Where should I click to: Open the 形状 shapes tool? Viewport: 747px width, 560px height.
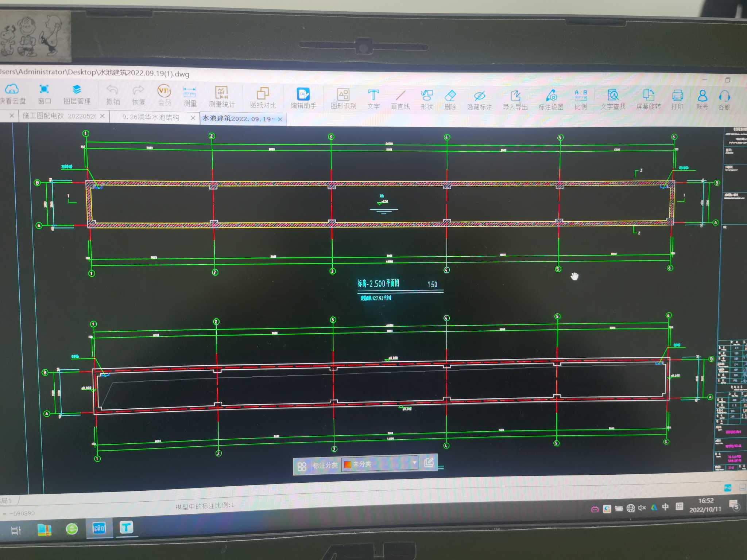(426, 100)
